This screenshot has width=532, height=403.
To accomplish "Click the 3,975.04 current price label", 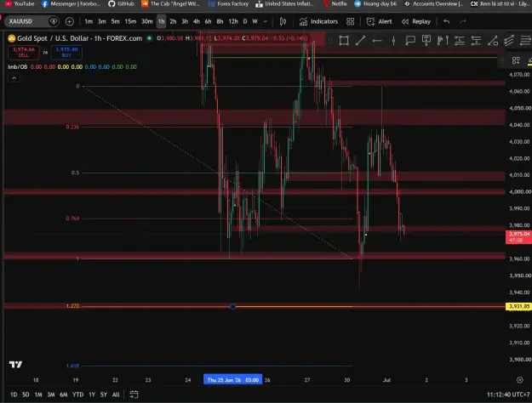I will [x=519, y=237].
